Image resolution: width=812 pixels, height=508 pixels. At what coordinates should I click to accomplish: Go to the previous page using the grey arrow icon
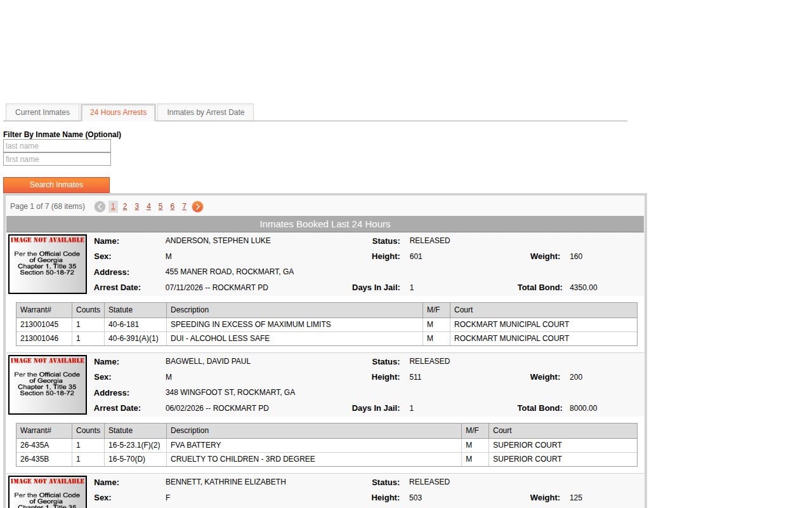point(100,206)
